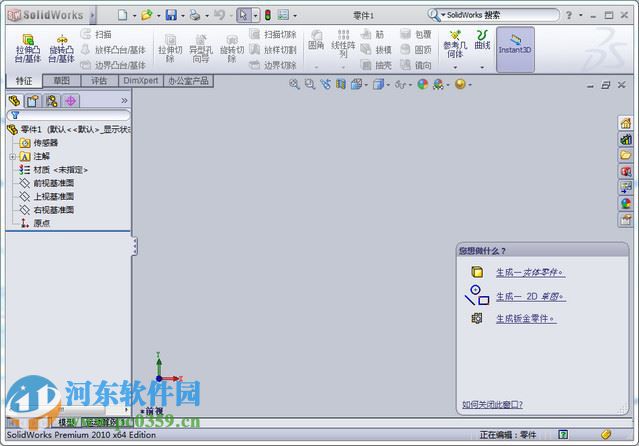639x446 pixels.
Task: Select the 包覆 wrap tool
Action: click(416, 34)
